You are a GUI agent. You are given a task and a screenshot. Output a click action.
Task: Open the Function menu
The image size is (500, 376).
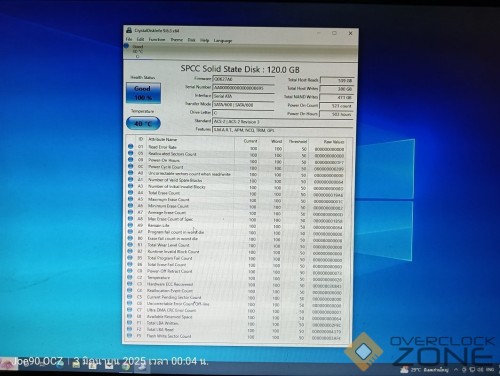tap(157, 40)
